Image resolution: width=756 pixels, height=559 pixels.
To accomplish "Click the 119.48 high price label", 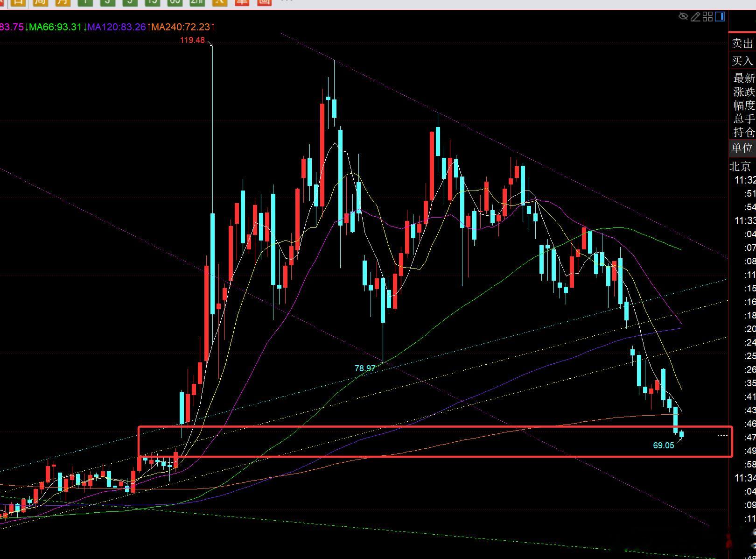I will click(x=192, y=40).
